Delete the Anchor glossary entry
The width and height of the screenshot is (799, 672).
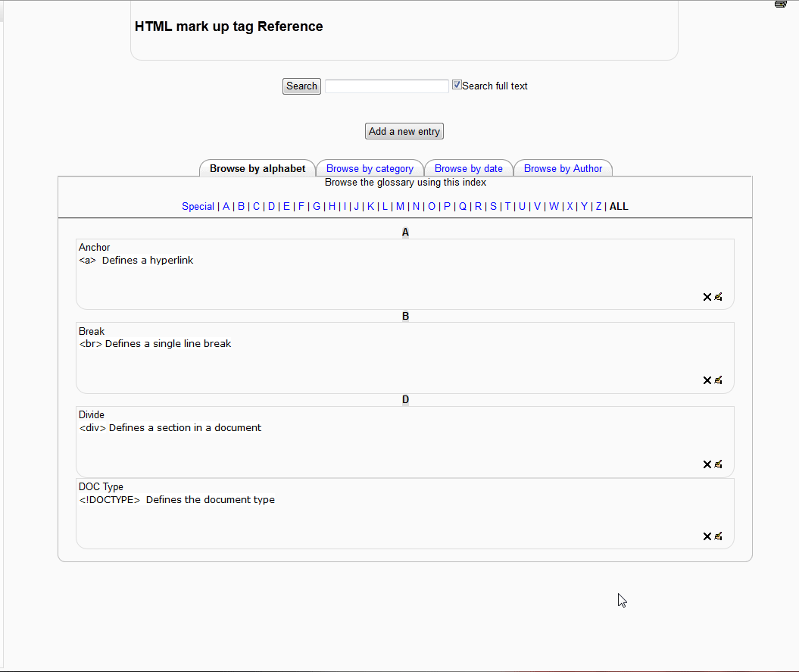coord(707,297)
